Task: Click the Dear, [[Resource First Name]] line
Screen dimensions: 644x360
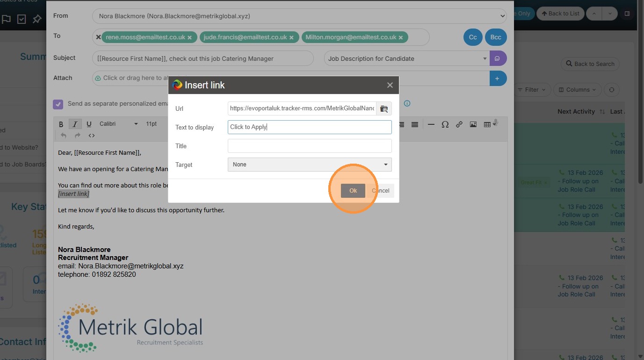Action: [100, 152]
